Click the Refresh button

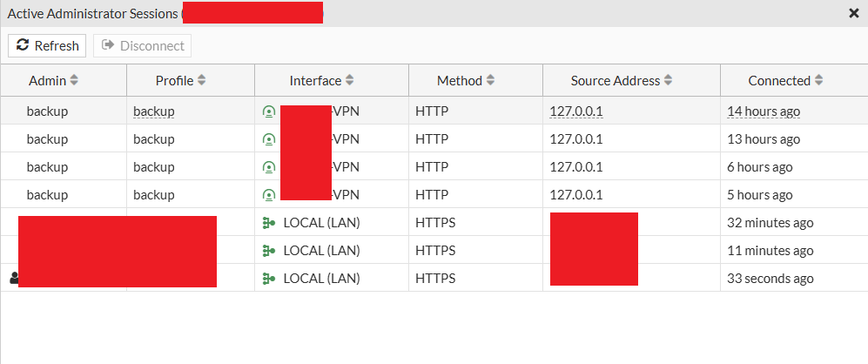point(48,46)
